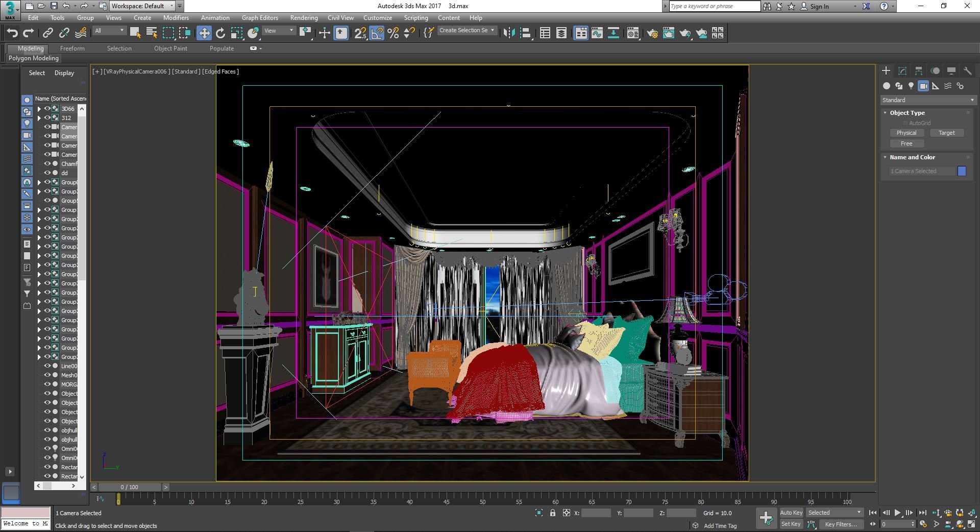
Task: Open Render Setup teapot icon
Action: pos(652,33)
